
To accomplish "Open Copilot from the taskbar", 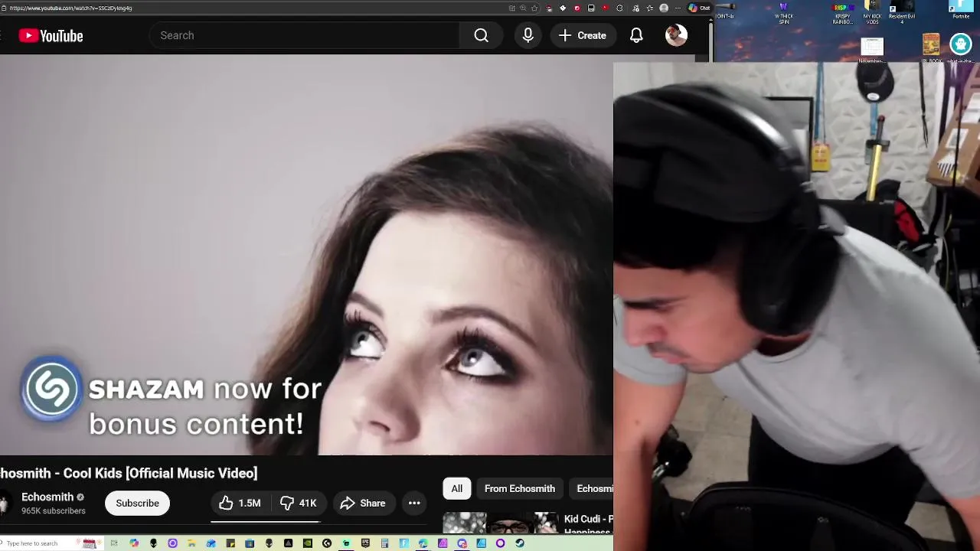I will (134, 543).
